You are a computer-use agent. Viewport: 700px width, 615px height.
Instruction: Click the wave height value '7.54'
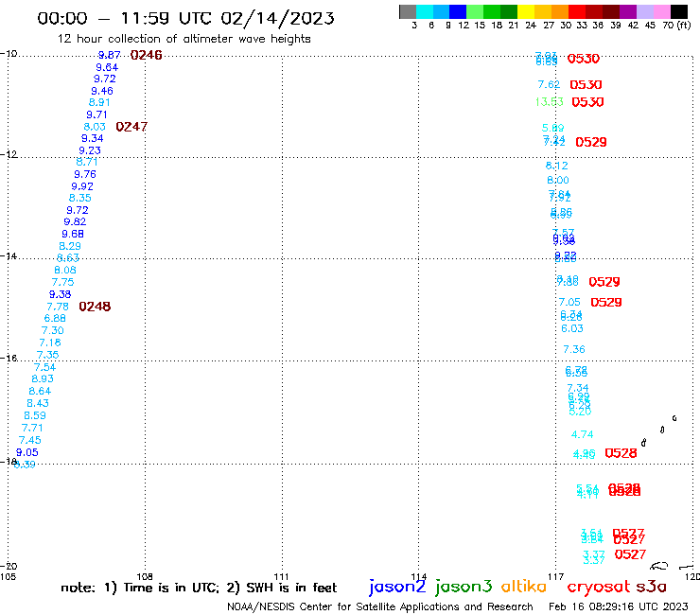point(44,367)
